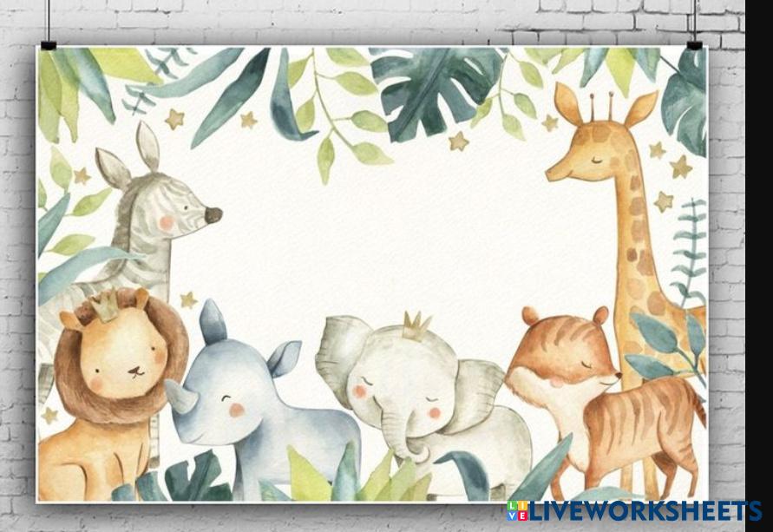Click the right black binder clip
The height and width of the screenshot is (532, 773).
(693, 44)
